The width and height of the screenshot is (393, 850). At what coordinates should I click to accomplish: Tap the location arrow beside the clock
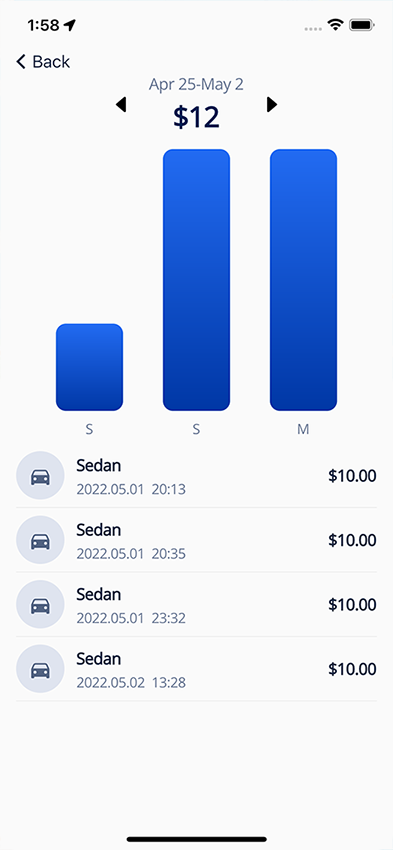[70, 25]
